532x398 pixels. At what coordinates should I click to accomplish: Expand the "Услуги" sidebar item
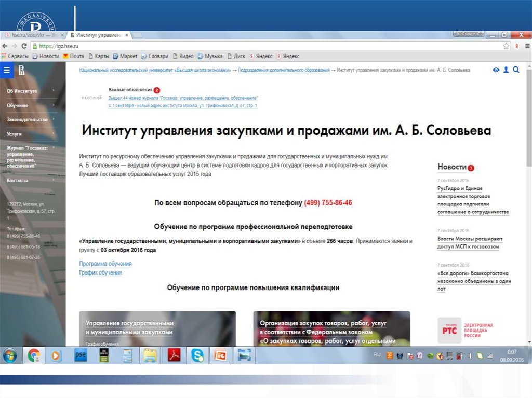click(x=31, y=133)
